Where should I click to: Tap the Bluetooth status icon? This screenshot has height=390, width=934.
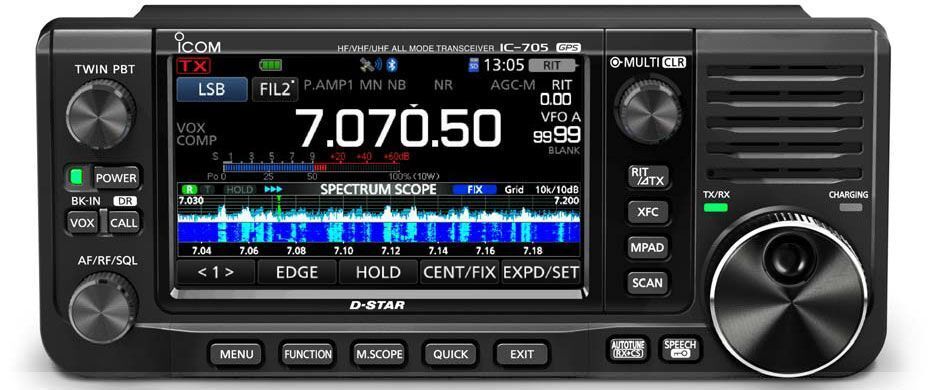(x=392, y=64)
